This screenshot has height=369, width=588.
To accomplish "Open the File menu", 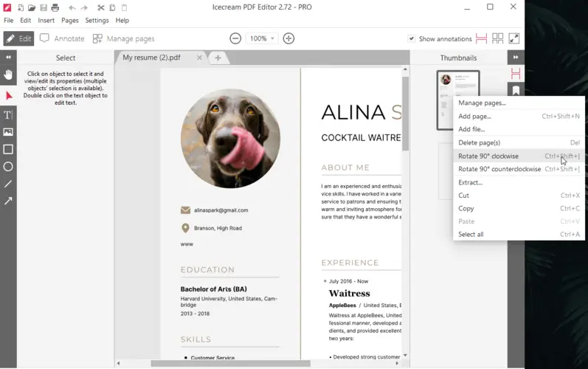I will [9, 20].
